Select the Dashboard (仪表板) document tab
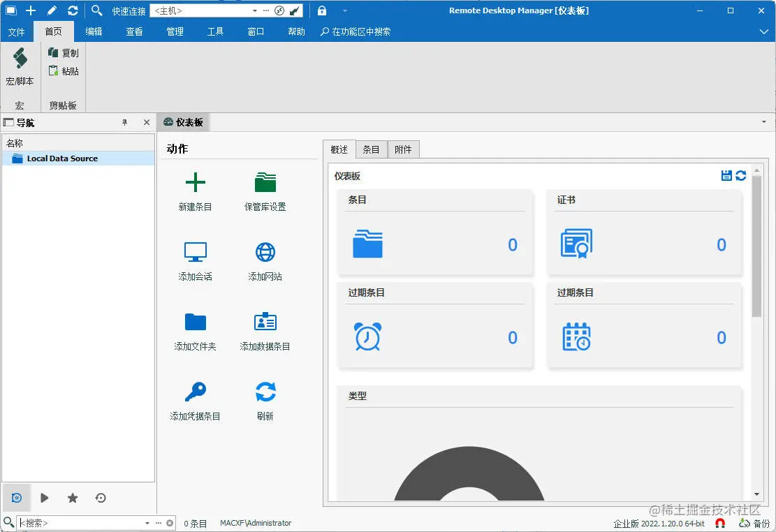776x532 pixels. coord(184,122)
